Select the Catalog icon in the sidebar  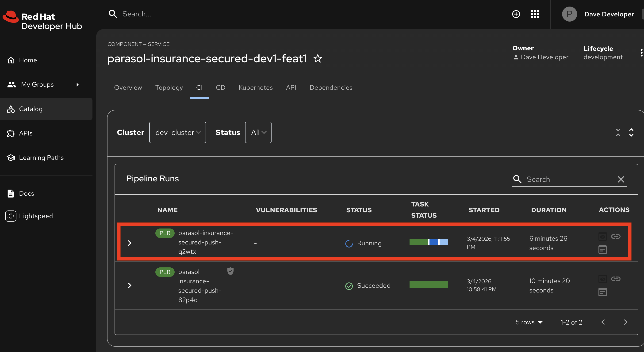point(11,109)
